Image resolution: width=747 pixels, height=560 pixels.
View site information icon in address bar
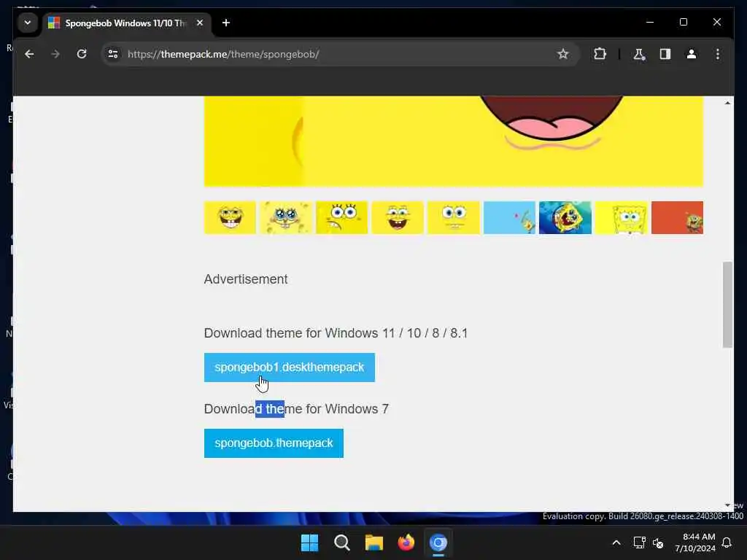tap(113, 54)
